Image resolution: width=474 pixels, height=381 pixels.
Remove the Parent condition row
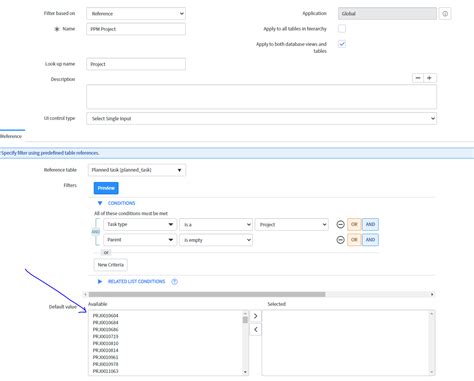[340, 240]
